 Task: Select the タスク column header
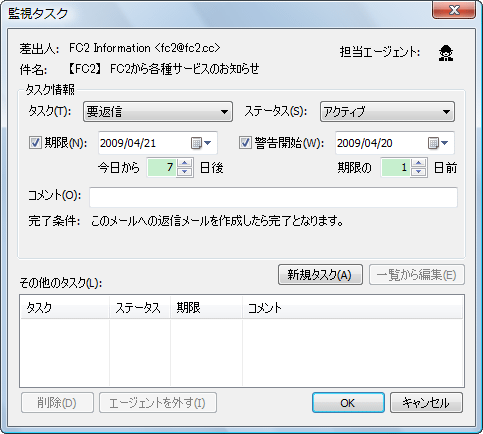point(65,308)
